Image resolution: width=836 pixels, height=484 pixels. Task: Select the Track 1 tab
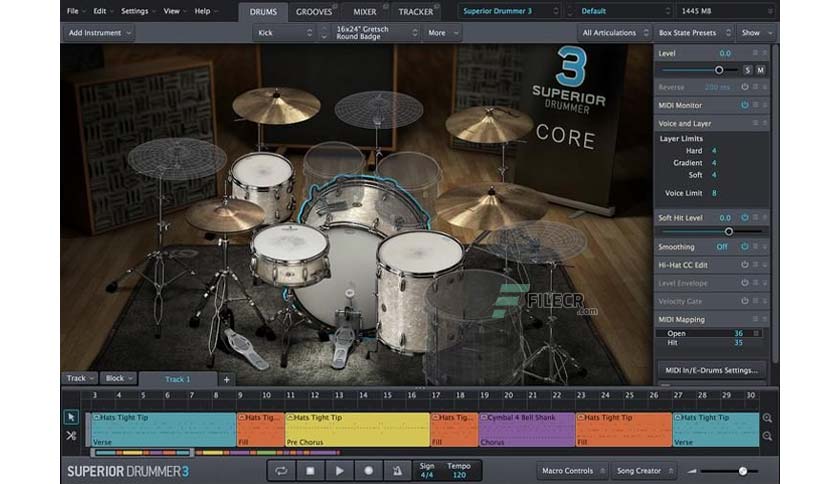pyautogui.click(x=178, y=379)
